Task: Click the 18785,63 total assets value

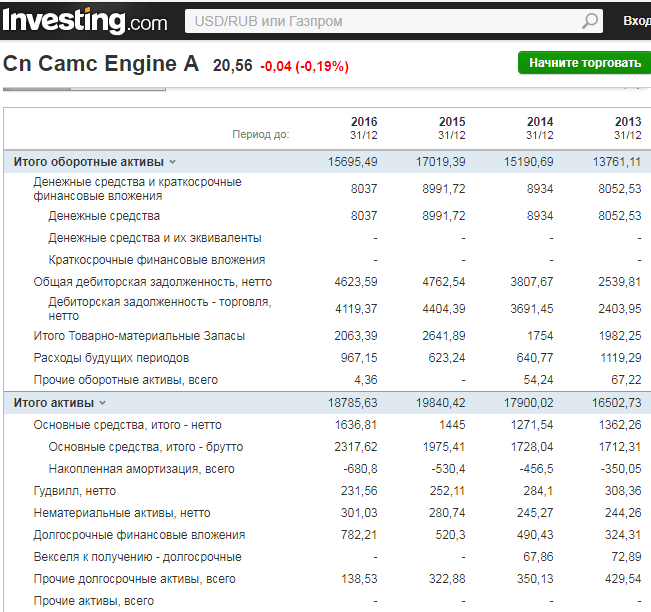Action: click(x=352, y=402)
